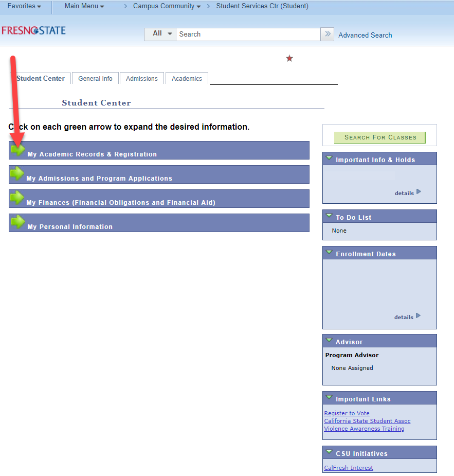Expand My Admissions and Program Applications arrow

point(17,174)
